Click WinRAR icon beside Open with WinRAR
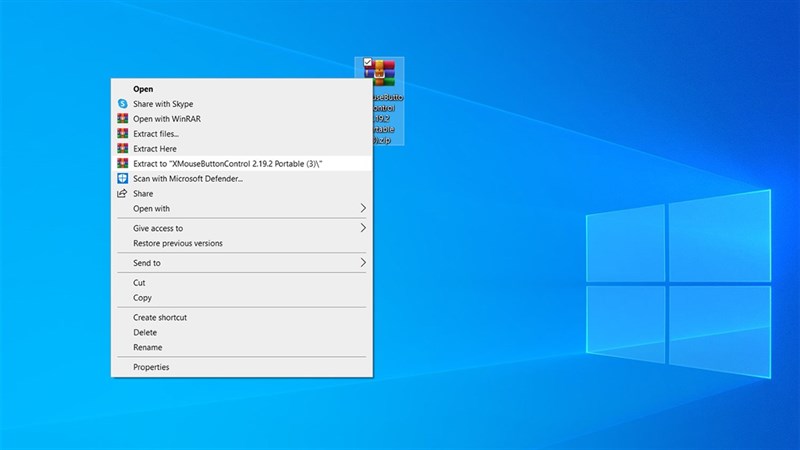The width and height of the screenshot is (800, 450). click(x=122, y=119)
